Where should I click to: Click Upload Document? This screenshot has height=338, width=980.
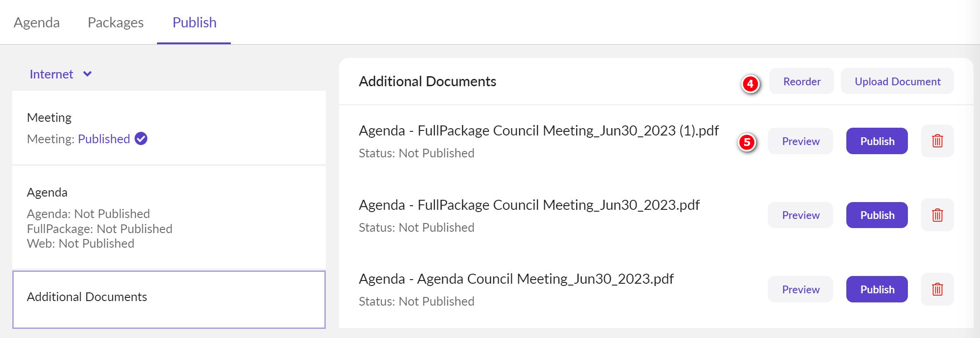coord(897,81)
